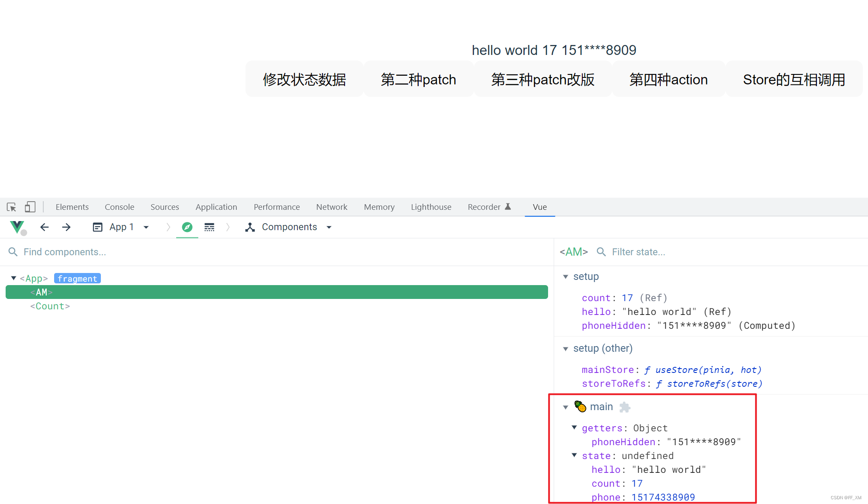This screenshot has height=504, width=868.
Task: Open the App 1 dropdown
Action: tap(146, 227)
